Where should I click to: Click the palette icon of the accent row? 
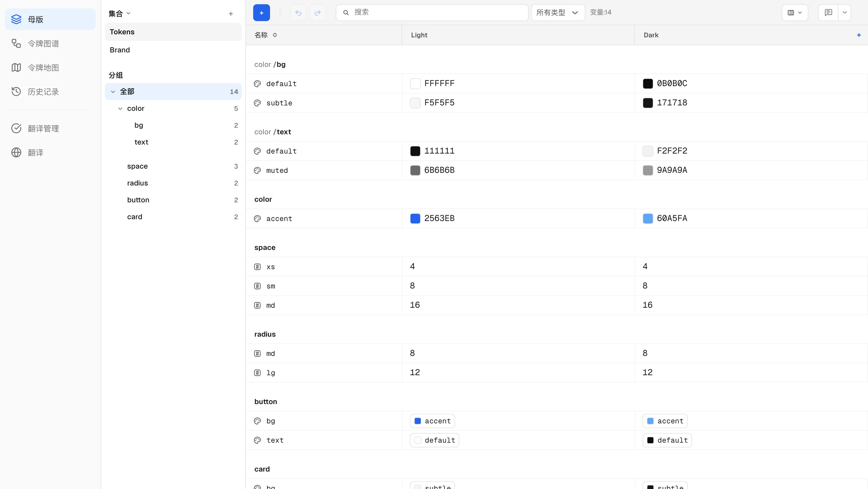(257, 218)
